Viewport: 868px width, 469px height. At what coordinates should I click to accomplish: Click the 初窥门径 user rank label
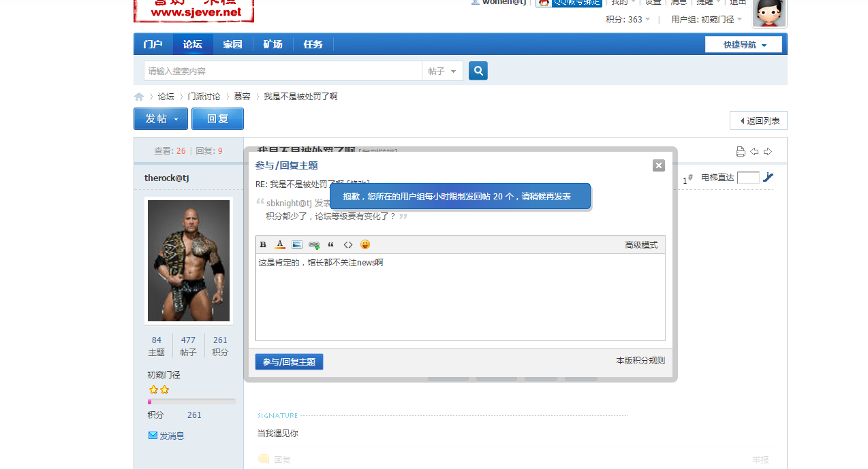pyautogui.click(x=164, y=375)
